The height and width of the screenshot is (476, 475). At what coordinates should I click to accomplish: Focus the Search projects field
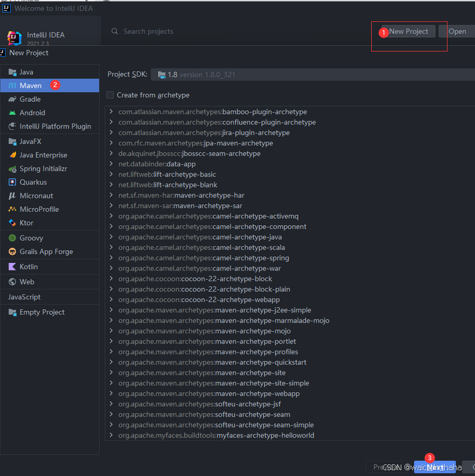coord(149,31)
